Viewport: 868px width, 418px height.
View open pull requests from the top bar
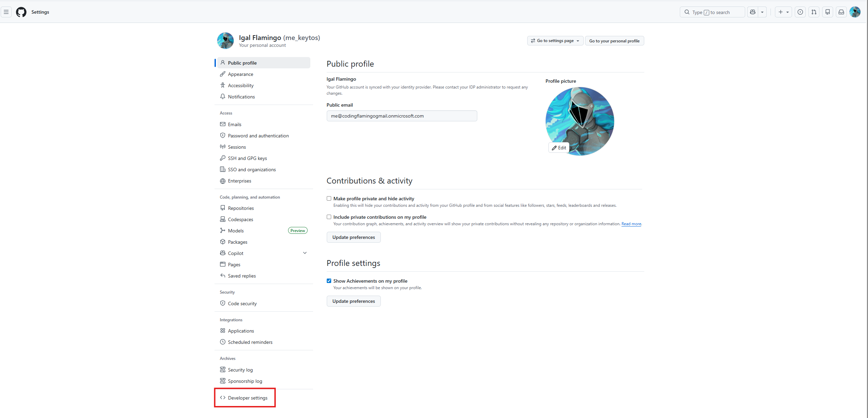[x=814, y=12]
